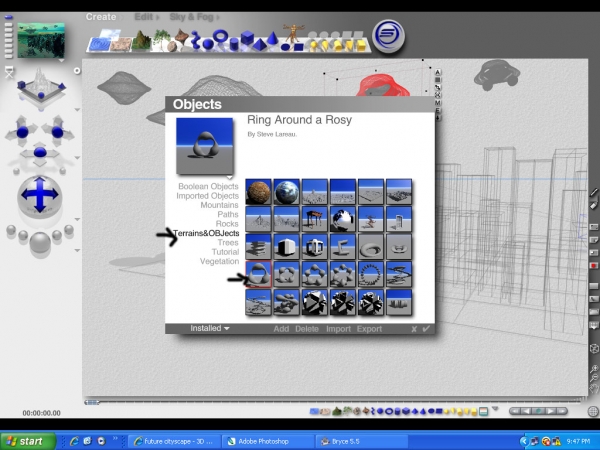Open the Installed dropdown

click(210, 328)
